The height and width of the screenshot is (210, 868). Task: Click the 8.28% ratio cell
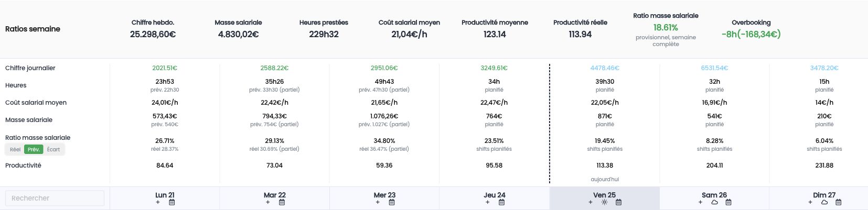pyautogui.click(x=714, y=141)
